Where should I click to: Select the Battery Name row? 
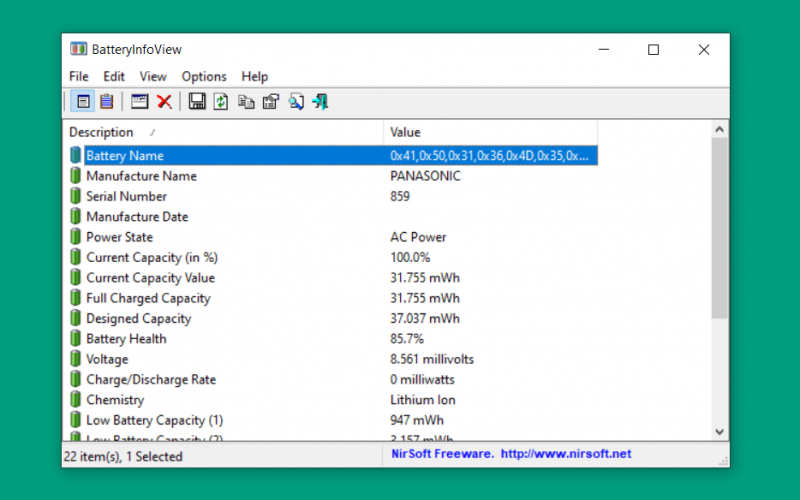(341, 155)
